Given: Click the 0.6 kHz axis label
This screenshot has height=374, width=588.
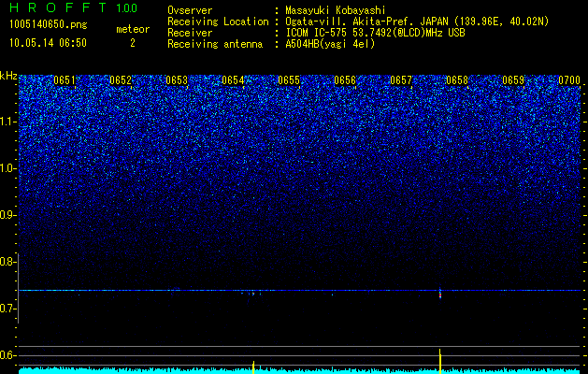Looking at the screenshot, I should coord(7,355).
